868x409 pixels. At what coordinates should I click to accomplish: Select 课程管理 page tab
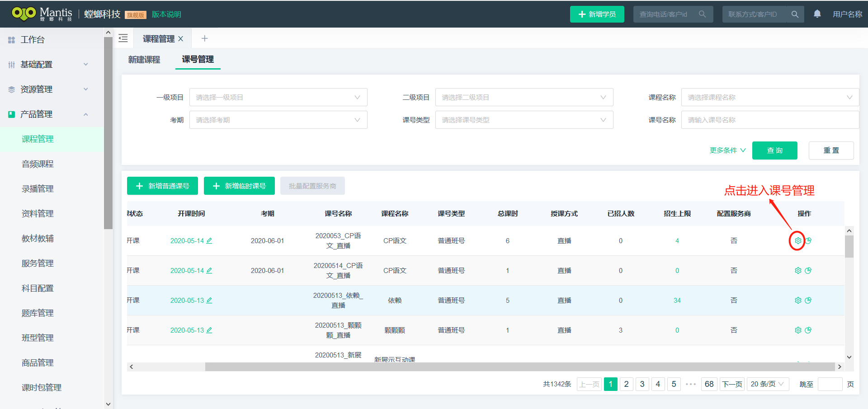click(x=159, y=39)
